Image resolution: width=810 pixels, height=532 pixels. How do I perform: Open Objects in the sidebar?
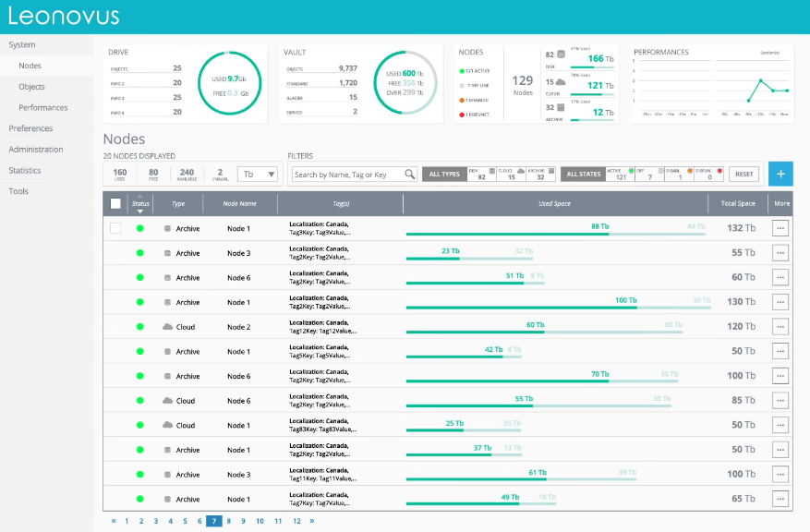(x=31, y=87)
